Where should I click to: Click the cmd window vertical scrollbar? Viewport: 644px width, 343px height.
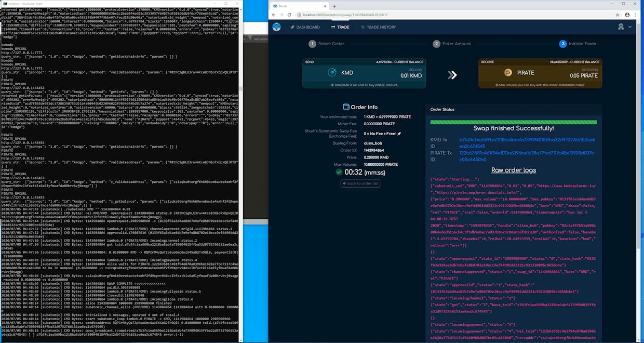tap(242, 174)
